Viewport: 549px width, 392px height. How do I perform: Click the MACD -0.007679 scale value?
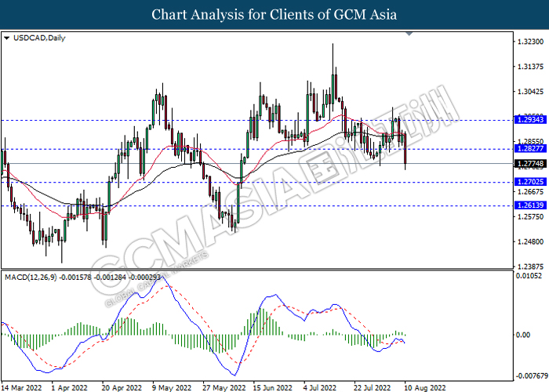tap(531, 376)
